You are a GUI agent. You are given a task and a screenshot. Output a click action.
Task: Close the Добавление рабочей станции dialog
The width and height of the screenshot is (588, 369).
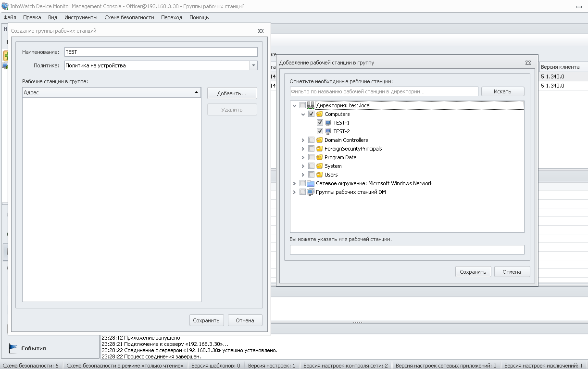click(528, 63)
